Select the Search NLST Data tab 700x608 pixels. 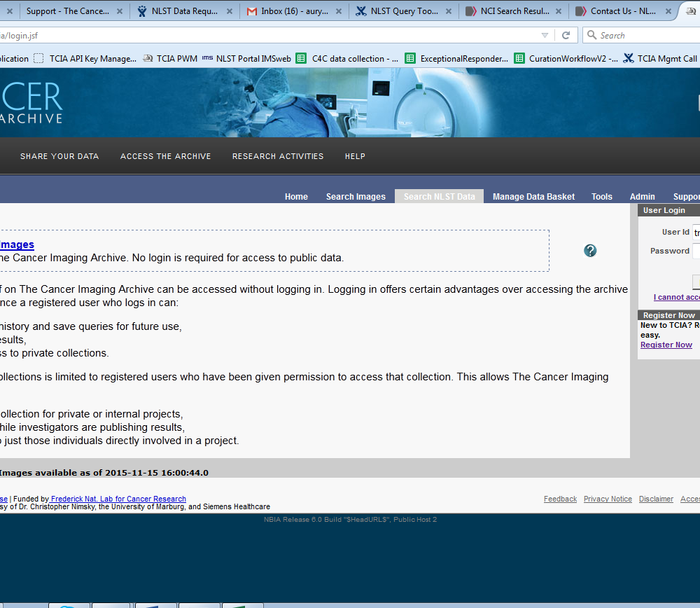[440, 197]
